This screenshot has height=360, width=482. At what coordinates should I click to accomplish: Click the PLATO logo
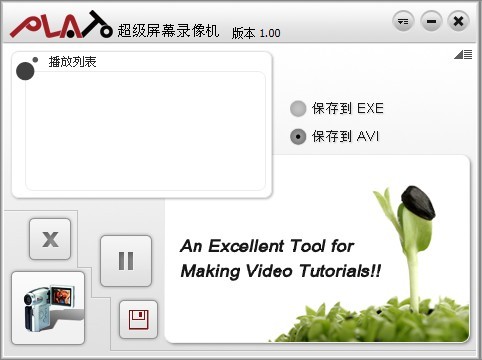61,25
